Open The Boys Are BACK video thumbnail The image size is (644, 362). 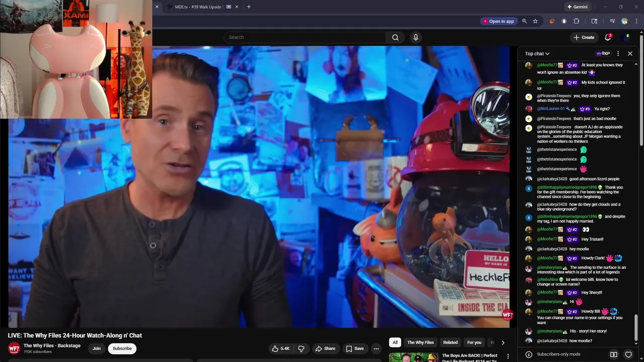pos(414,357)
